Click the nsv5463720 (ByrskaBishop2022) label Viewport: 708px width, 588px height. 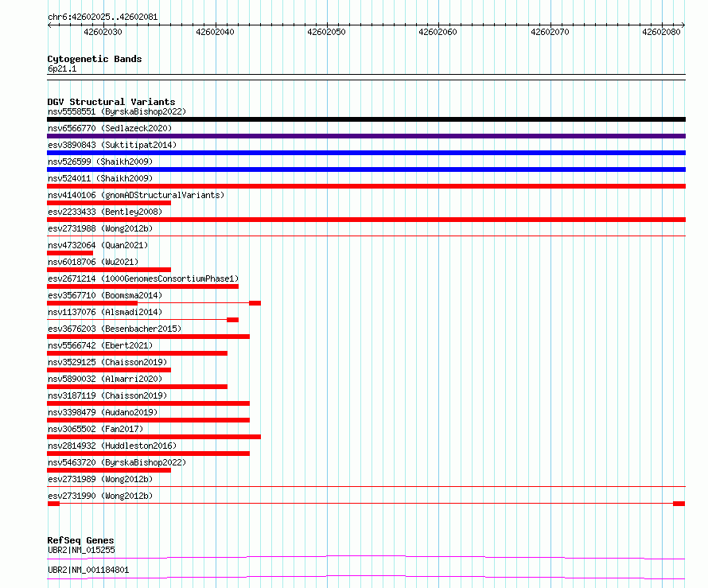click(117, 462)
